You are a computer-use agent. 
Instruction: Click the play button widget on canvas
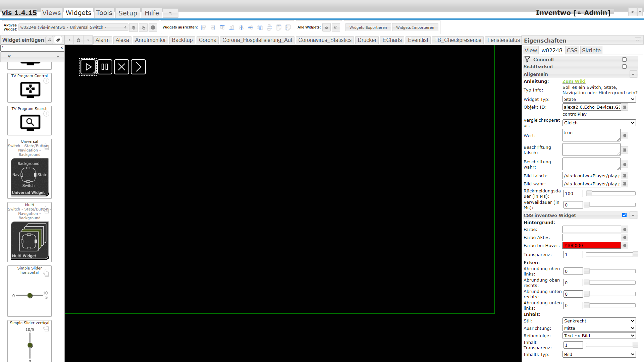(x=88, y=67)
